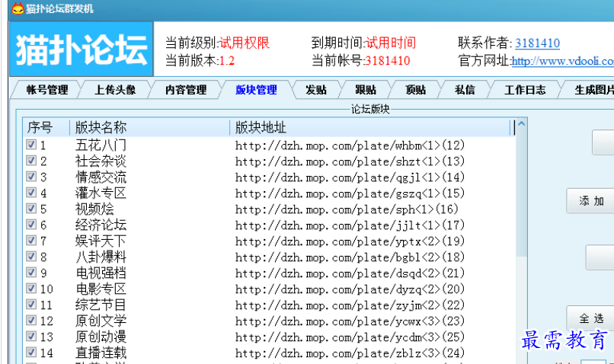The width and height of the screenshot is (614, 364).
Task: Switch to the 发贴 tab
Action: coord(316,90)
